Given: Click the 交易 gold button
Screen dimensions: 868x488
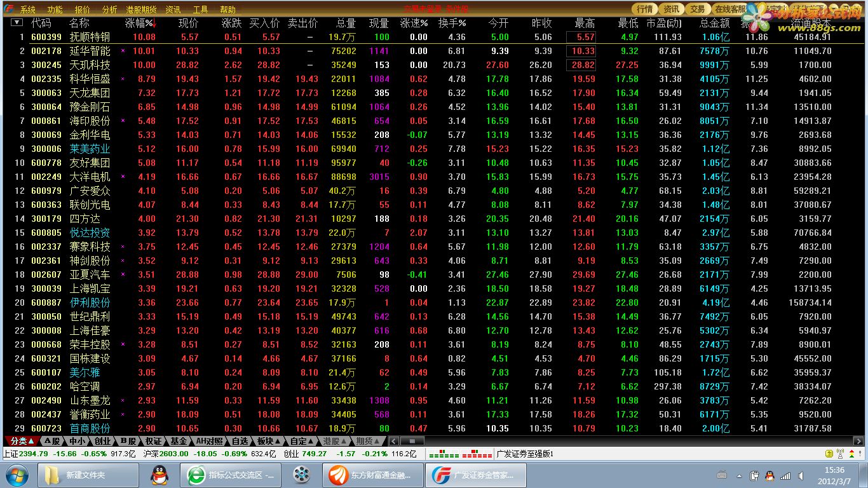Looking at the screenshot, I should coord(698,9).
